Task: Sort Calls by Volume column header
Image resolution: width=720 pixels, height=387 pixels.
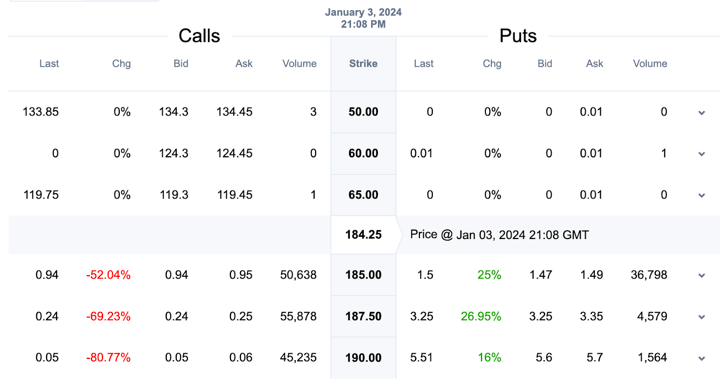Action: [x=299, y=63]
